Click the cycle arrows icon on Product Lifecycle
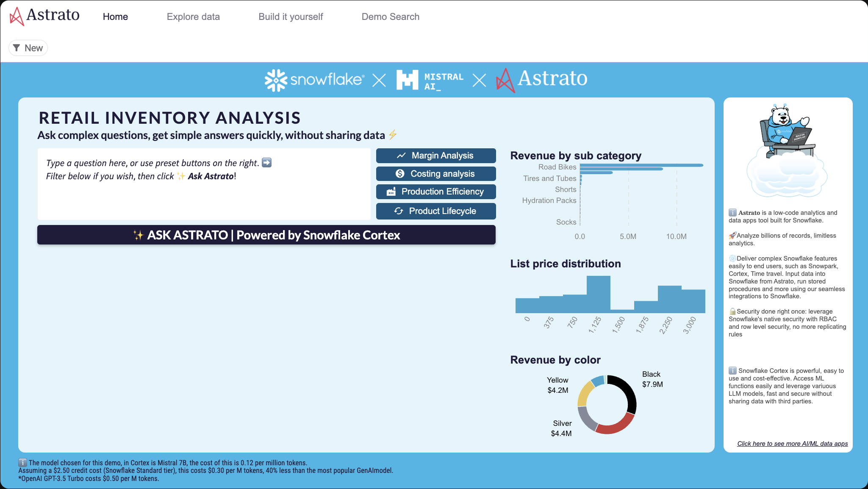This screenshot has width=868, height=489. tap(399, 211)
